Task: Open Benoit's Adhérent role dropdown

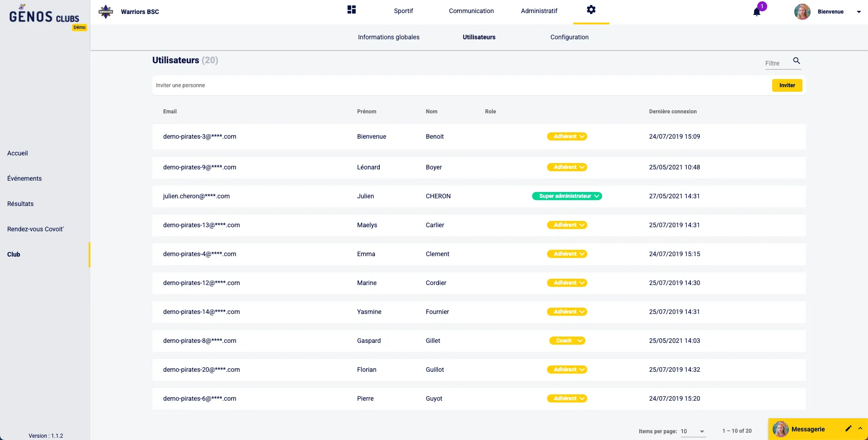Action: 567,136
